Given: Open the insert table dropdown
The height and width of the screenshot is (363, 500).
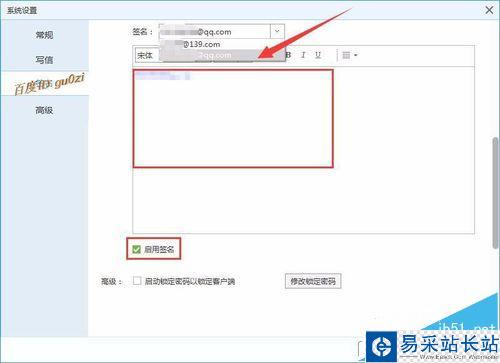Looking at the screenshot, I should pyautogui.click(x=350, y=55).
